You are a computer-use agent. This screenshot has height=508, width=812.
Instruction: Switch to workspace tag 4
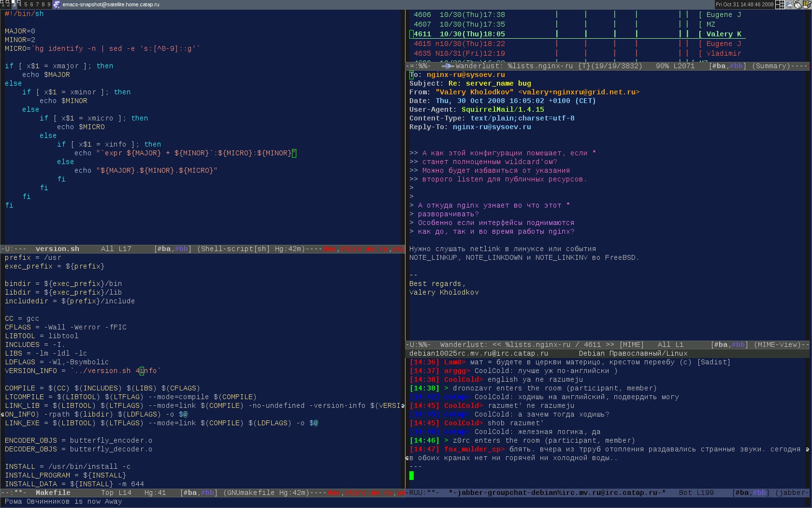click(20, 4)
